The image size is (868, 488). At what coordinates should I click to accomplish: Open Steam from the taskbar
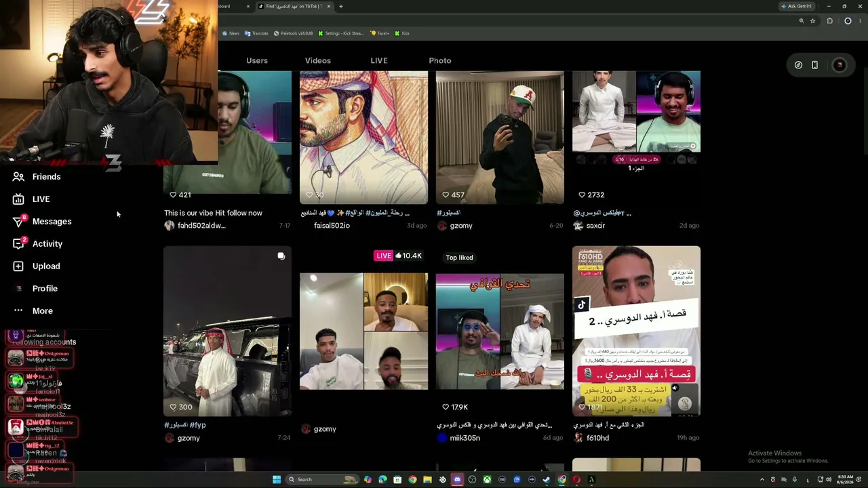(x=547, y=480)
